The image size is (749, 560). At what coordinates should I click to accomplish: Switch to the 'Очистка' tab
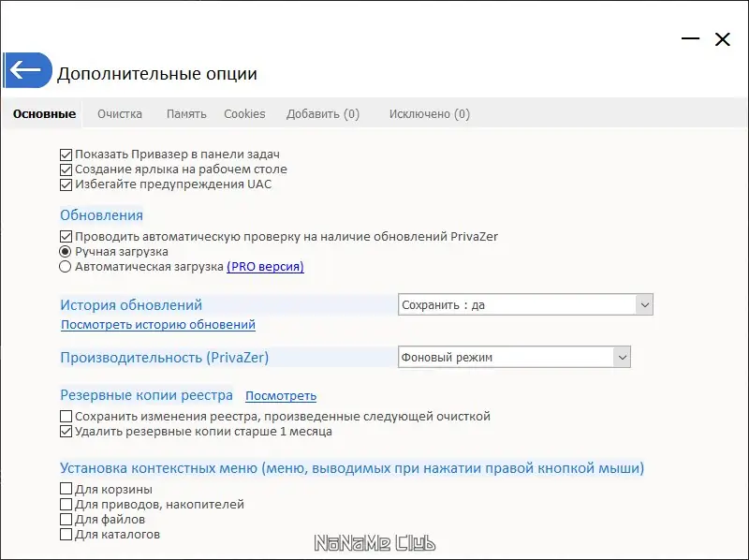(x=120, y=114)
